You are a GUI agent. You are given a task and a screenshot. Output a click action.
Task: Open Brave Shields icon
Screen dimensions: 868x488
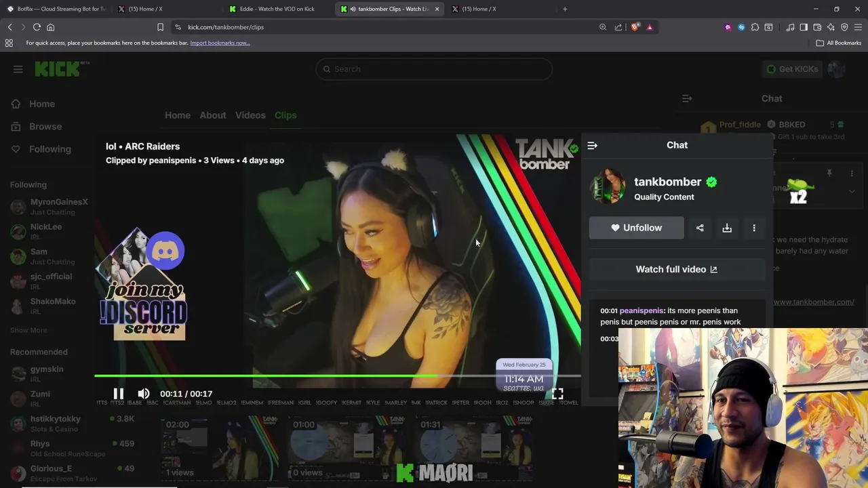(x=635, y=27)
